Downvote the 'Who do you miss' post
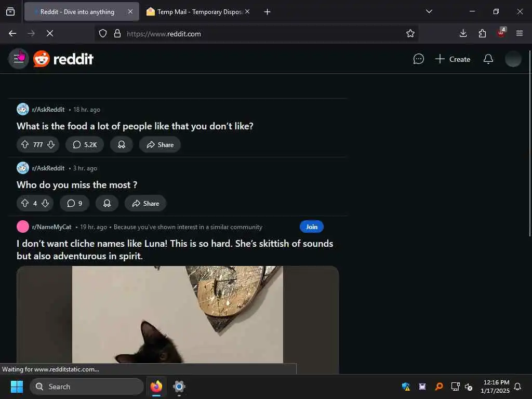532x399 pixels. pos(45,203)
